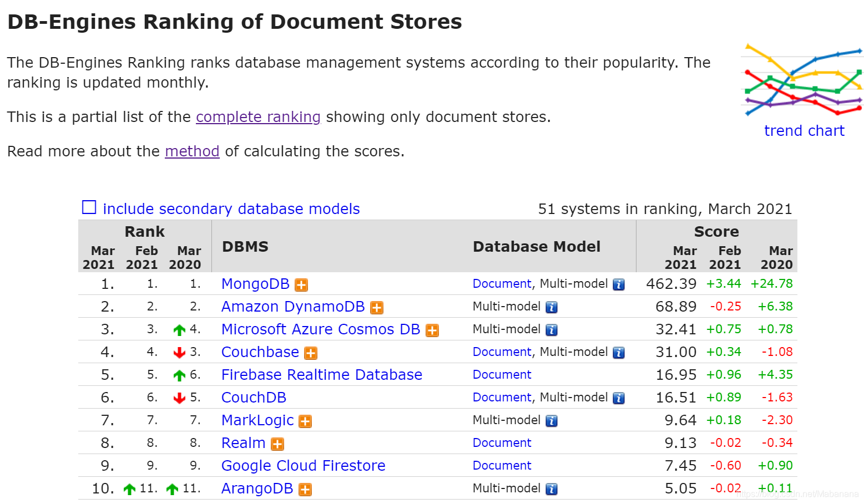Viewport: 864px width, 504px height.
Task: Open the info icon in MongoDB's Database Model cell
Action: point(619,285)
